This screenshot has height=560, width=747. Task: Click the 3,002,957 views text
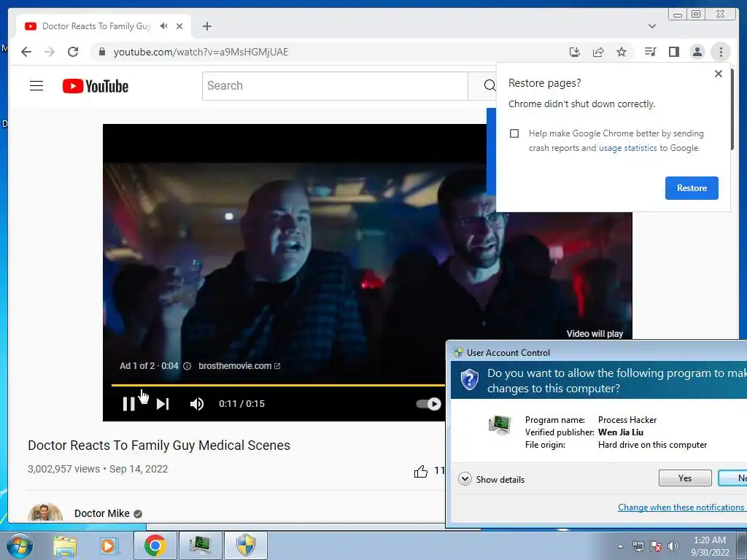tap(64, 469)
